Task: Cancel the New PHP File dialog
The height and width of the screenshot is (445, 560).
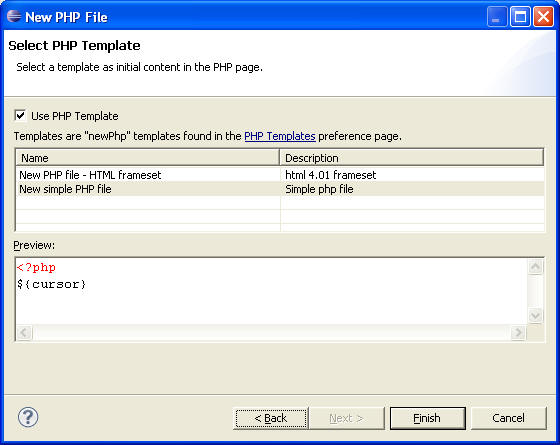Action: [x=509, y=418]
